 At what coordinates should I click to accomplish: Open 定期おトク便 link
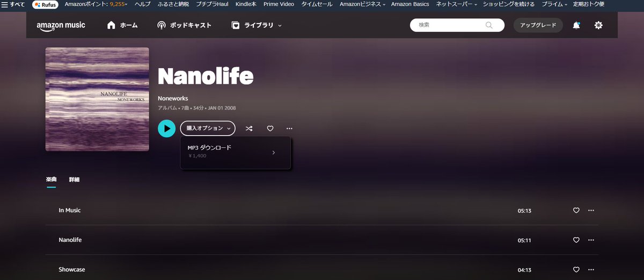point(588,4)
